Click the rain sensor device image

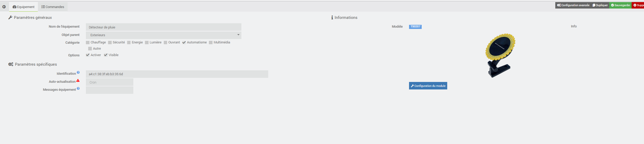click(500, 55)
